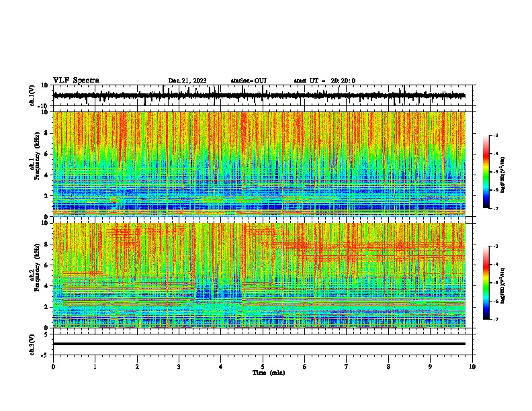Click the "VLF Spectra" plot title
Image resolution: width=532 pixels, height=411 pixels.
76,80
